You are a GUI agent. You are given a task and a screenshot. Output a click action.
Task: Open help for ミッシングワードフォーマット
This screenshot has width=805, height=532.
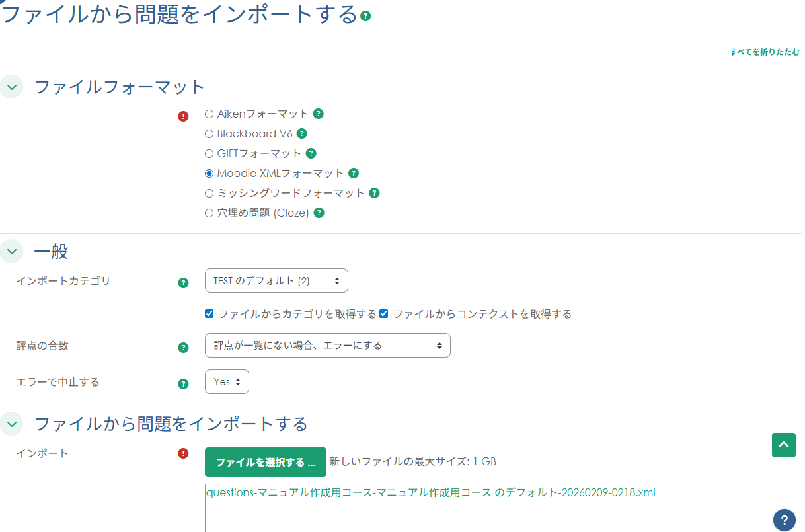(374, 193)
